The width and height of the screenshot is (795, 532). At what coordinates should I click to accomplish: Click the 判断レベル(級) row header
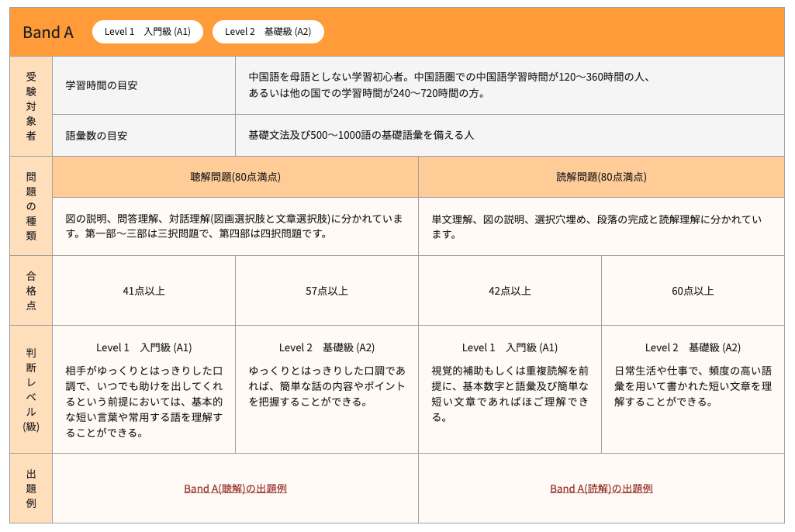coord(31,389)
